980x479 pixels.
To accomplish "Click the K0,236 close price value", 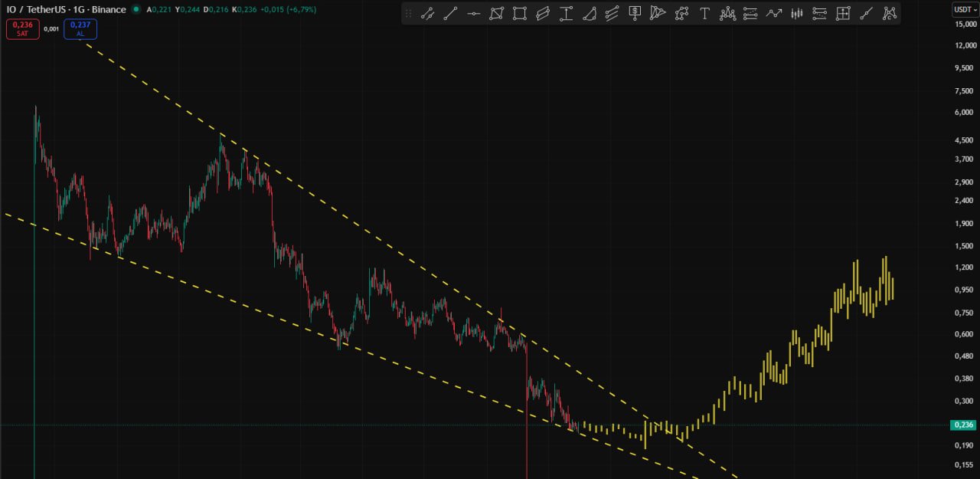I will tap(244, 9).
